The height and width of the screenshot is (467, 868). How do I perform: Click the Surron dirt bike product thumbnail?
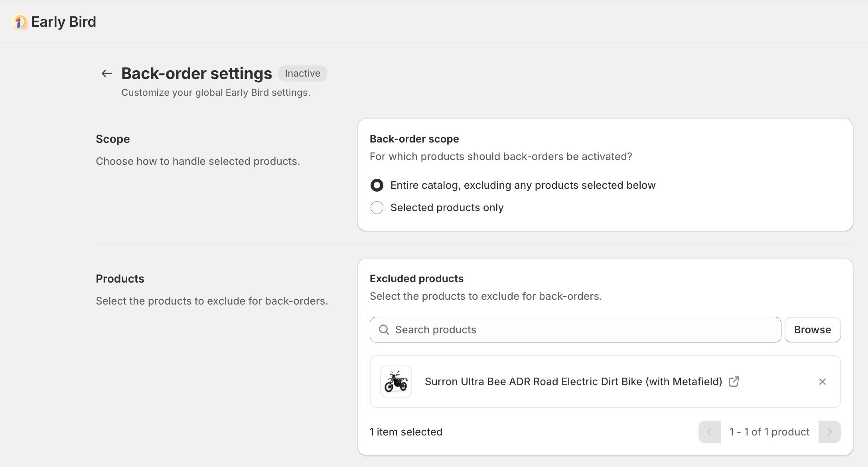(x=396, y=382)
